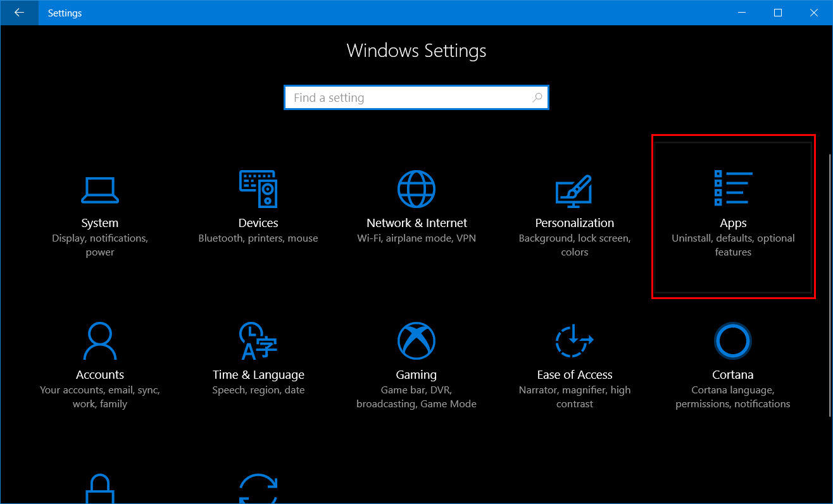Click the Time & Language label
The height and width of the screenshot is (504, 833).
pos(258,374)
